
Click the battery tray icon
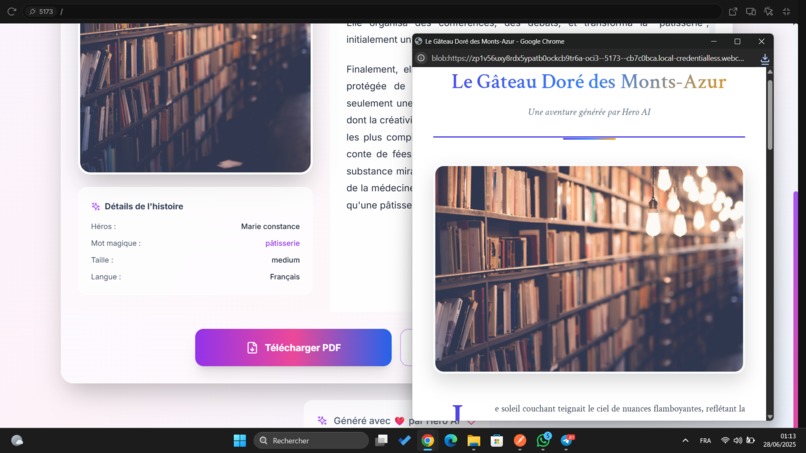pos(750,441)
